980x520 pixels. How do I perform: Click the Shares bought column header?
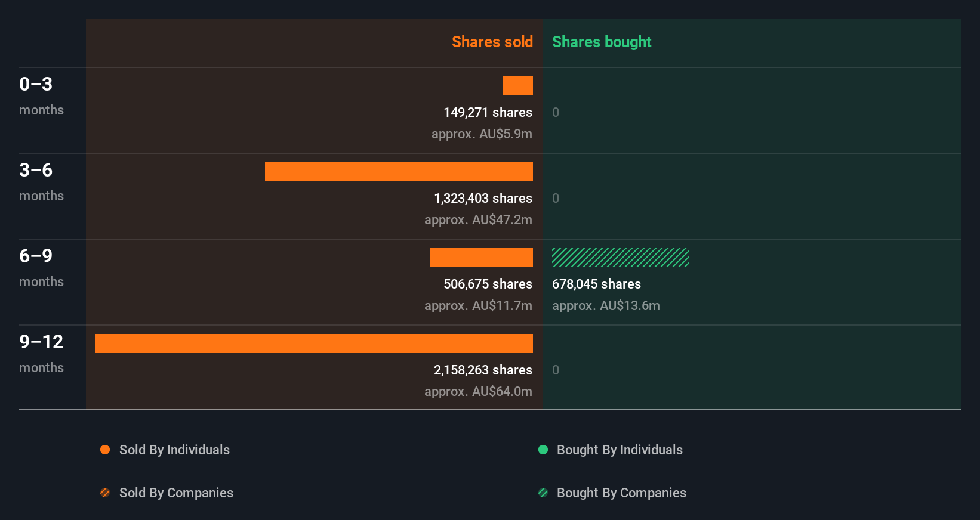coord(602,42)
